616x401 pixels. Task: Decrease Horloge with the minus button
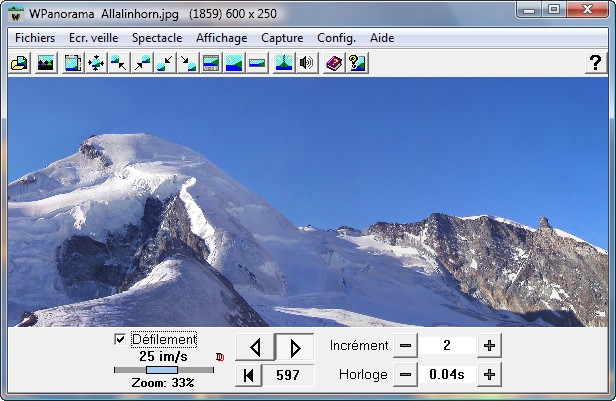tap(405, 375)
